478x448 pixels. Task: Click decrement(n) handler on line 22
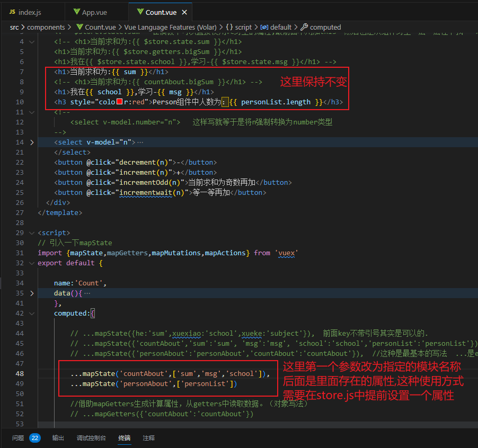pyautogui.click(x=144, y=163)
